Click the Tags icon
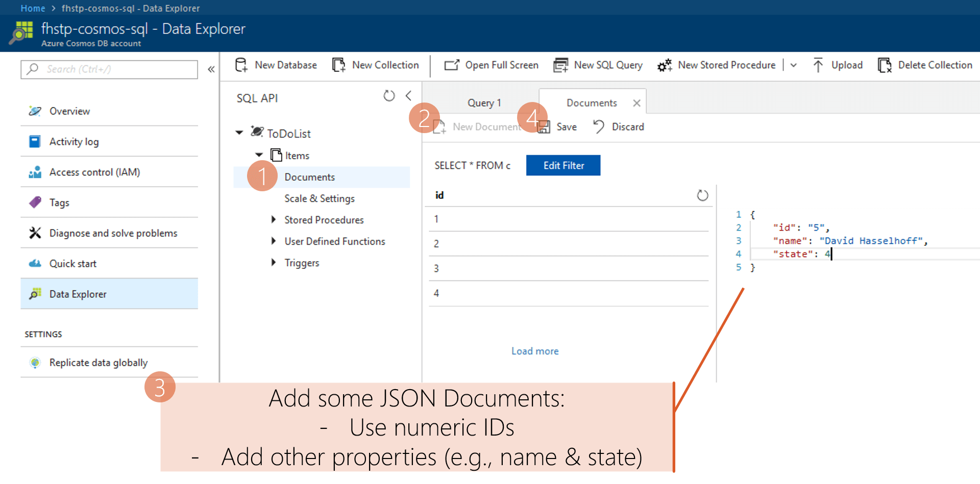980x484 pixels. tap(35, 202)
